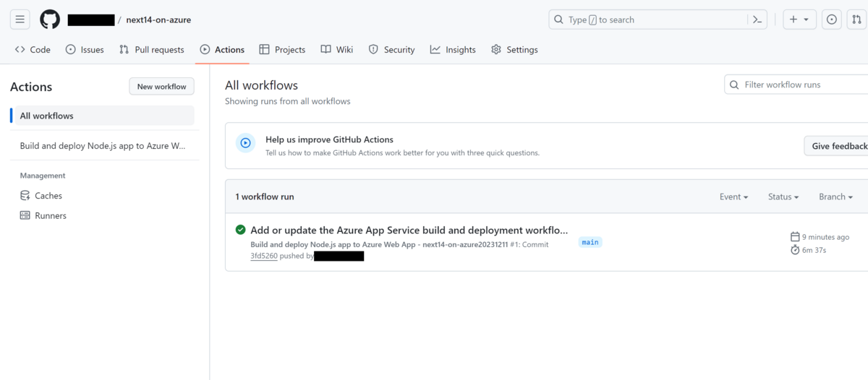Click the Code tab brackets icon
Image resolution: width=868 pixels, height=380 pixels.
coord(20,49)
